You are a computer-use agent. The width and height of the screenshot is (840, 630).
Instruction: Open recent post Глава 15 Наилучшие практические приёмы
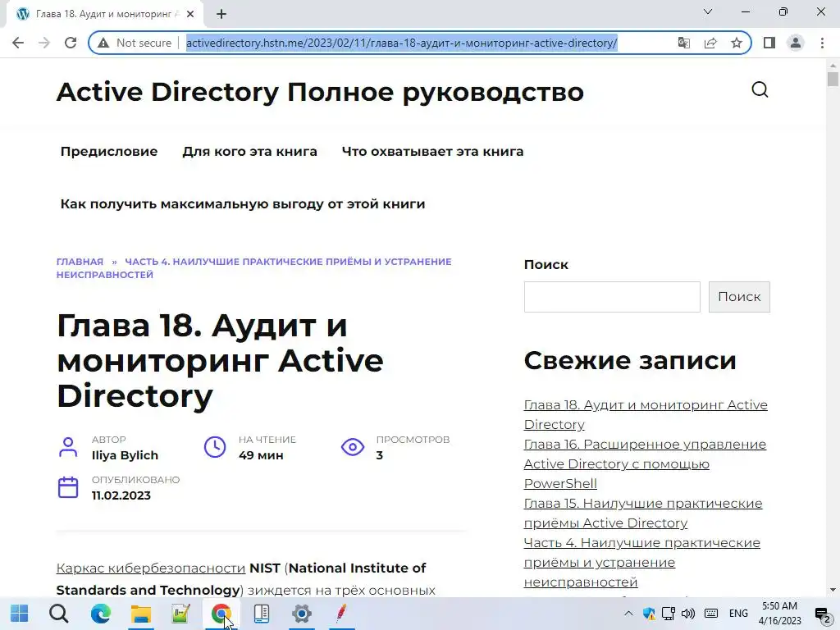(643, 514)
